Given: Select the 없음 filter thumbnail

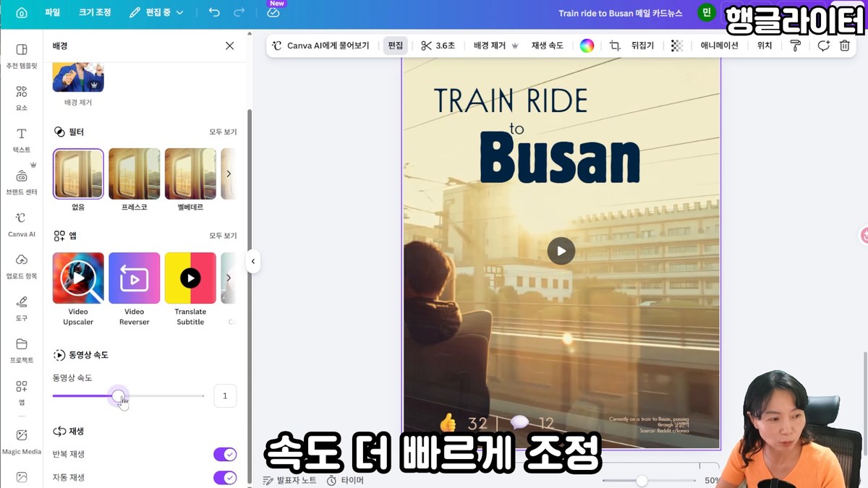Looking at the screenshot, I should [78, 174].
